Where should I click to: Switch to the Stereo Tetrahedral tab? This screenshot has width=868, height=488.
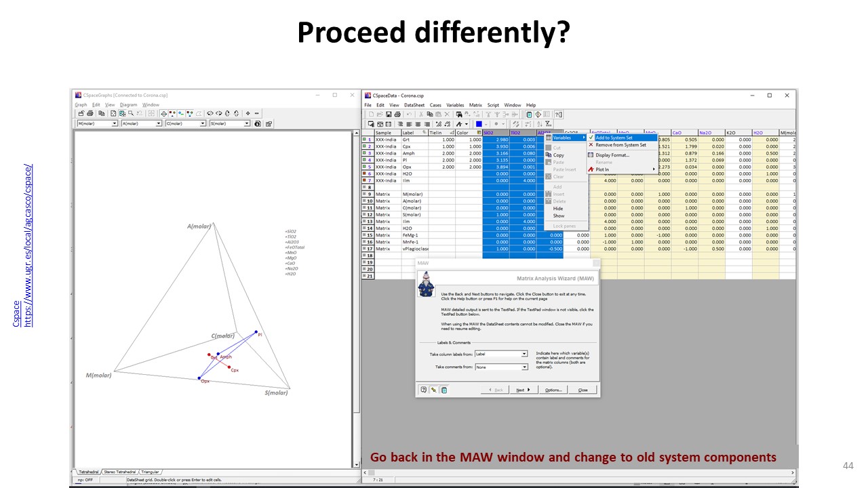pyautogui.click(x=119, y=471)
